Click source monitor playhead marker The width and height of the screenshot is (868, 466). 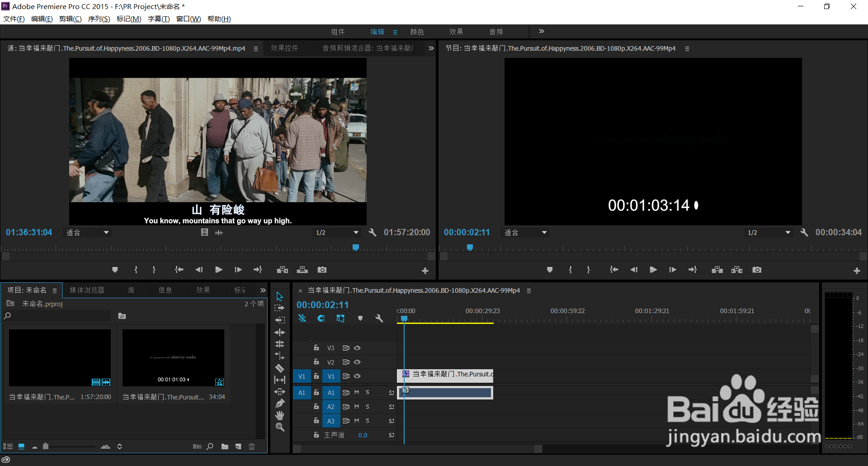pos(356,247)
